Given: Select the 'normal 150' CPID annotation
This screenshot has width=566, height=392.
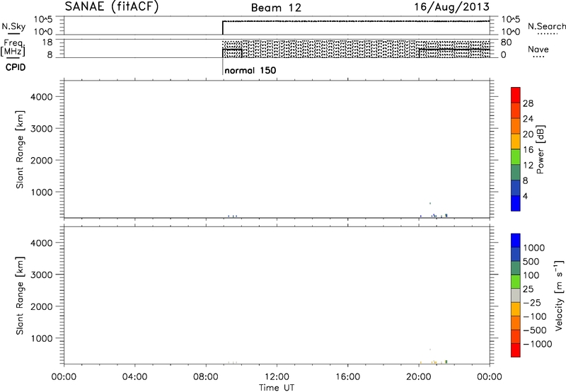Looking at the screenshot, I should coord(250,70).
